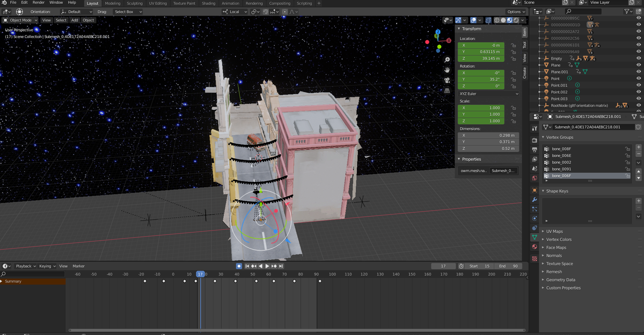The width and height of the screenshot is (644, 335).
Task: Open the Options dropdown
Action: coord(516,11)
